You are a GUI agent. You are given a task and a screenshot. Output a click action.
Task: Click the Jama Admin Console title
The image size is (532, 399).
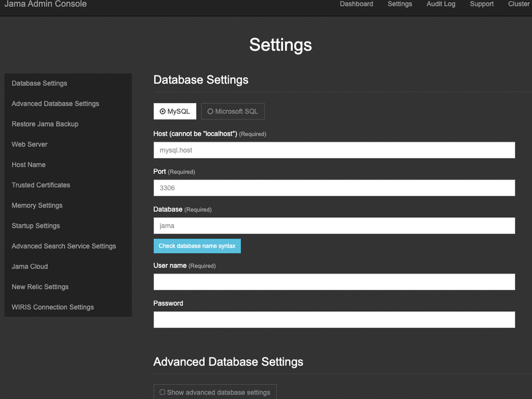click(46, 4)
